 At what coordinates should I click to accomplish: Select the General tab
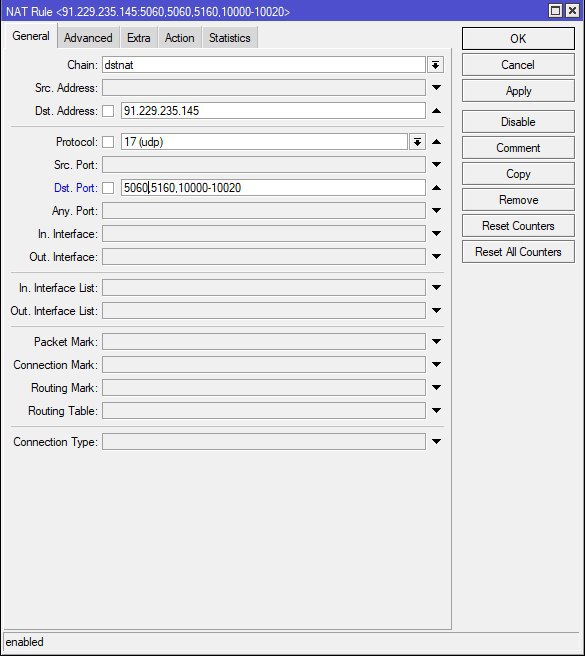coord(31,36)
